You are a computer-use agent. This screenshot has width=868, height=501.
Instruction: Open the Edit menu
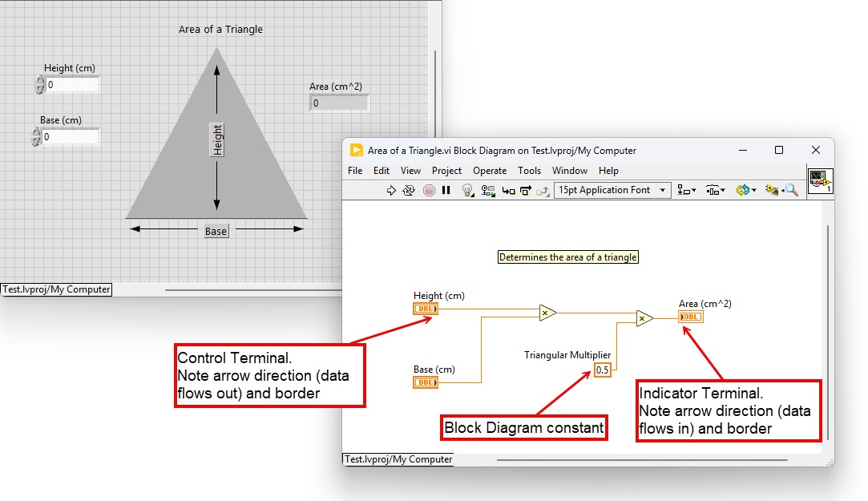382,171
